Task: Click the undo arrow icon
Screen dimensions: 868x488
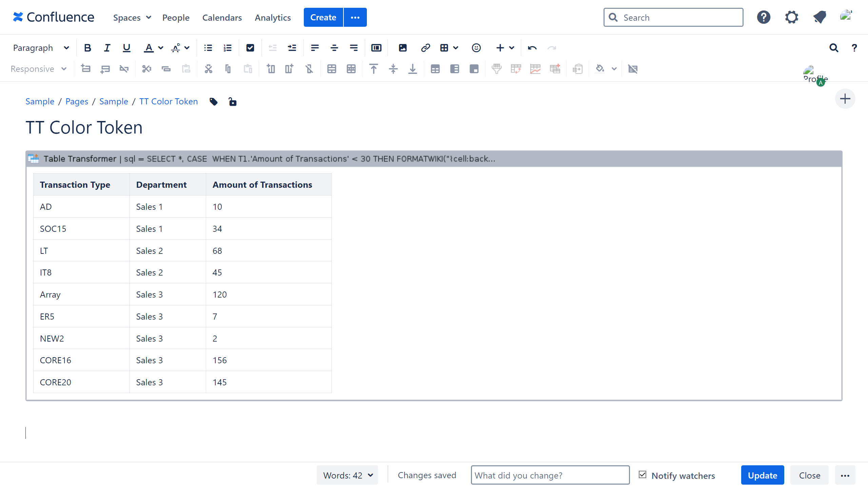Action: pyautogui.click(x=532, y=48)
